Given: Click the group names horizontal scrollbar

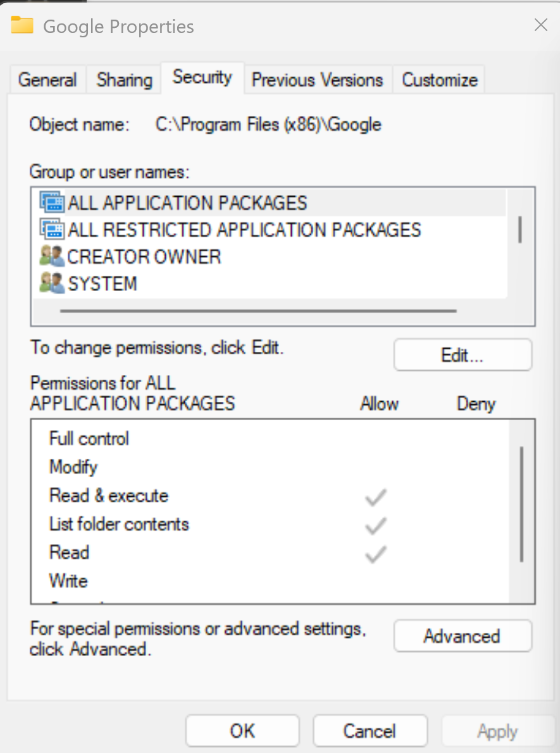Looking at the screenshot, I should [258, 311].
